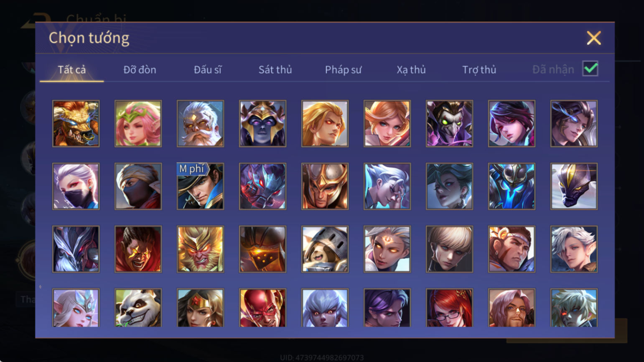Open the Trợ thủ tab
The width and height of the screenshot is (644, 362).
479,70
